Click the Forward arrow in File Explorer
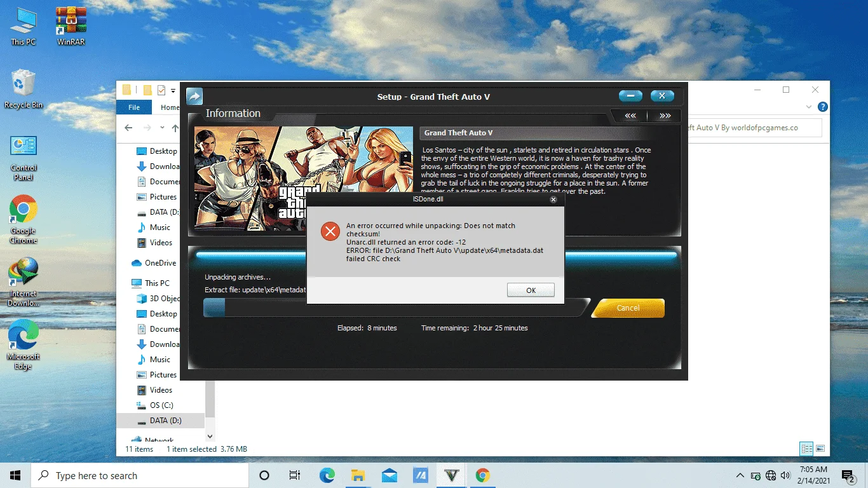 pyautogui.click(x=148, y=128)
